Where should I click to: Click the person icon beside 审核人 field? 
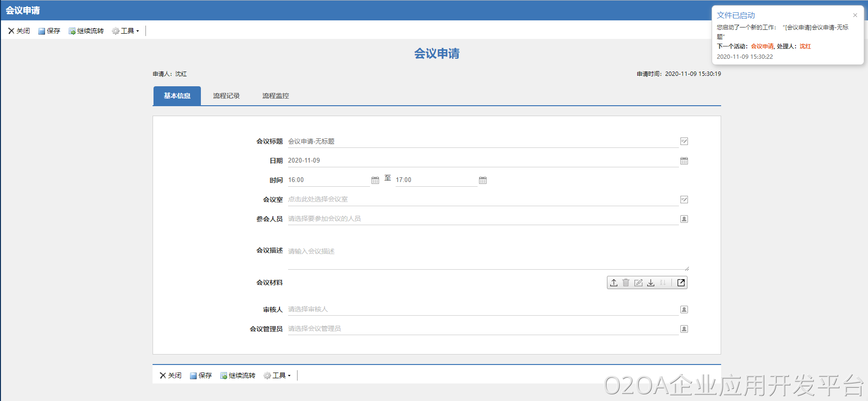click(684, 310)
